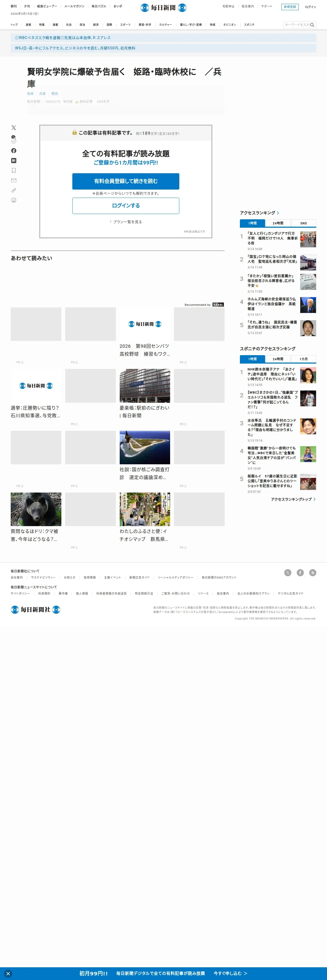
Task: Open 第98回センバツ recommended article
Action: point(145,350)
